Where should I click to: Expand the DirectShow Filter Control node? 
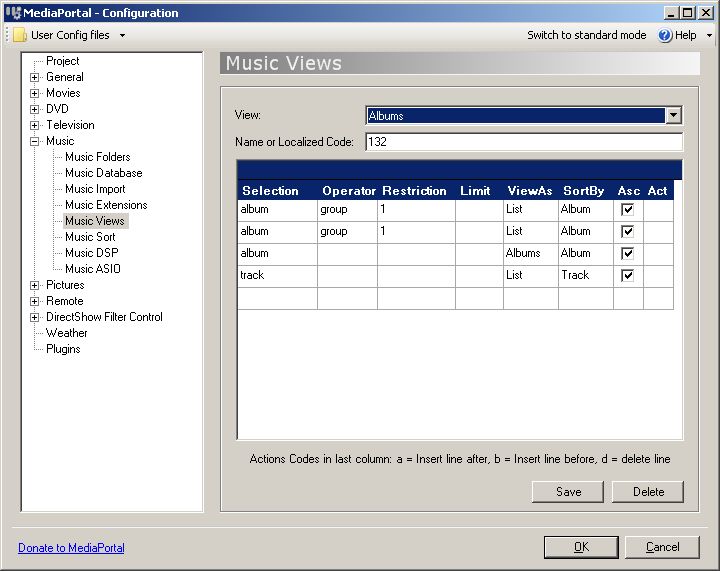[35, 317]
